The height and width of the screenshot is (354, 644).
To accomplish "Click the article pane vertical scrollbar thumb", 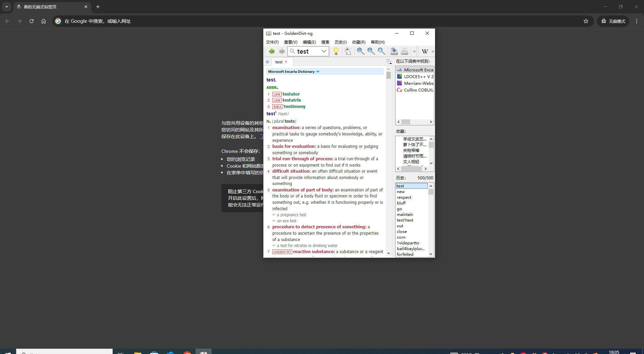I will pos(388,75).
